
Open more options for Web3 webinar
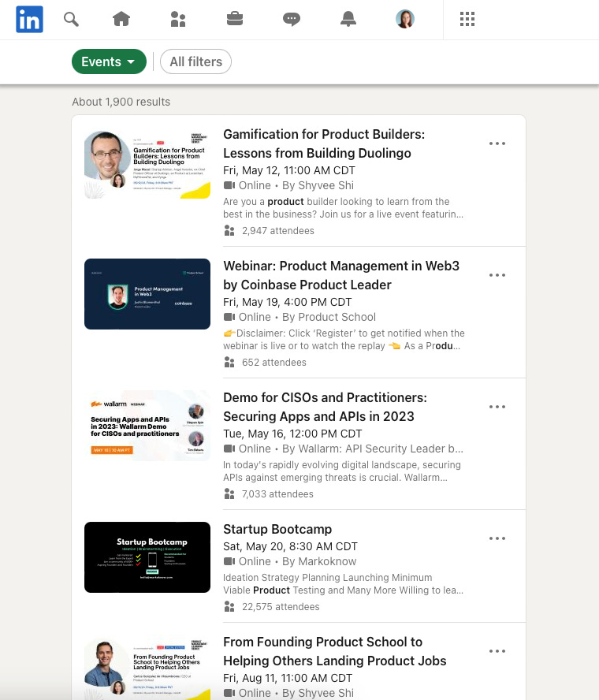[x=497, y=275]
